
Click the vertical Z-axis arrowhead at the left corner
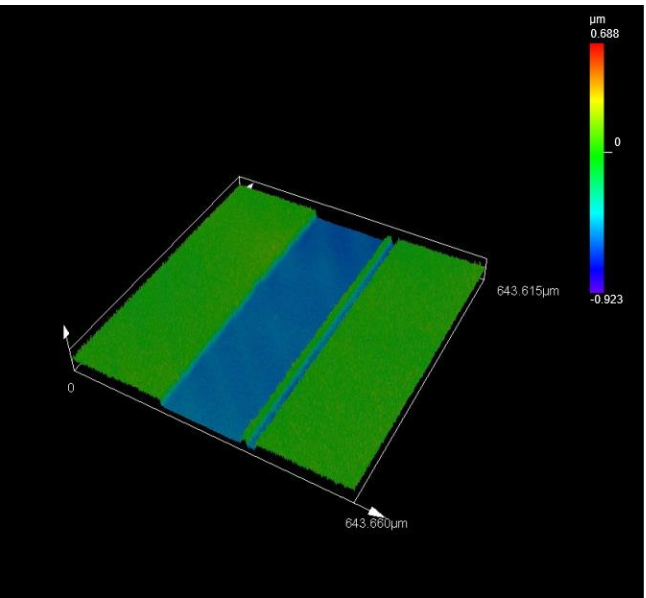(x=66, y=331)
